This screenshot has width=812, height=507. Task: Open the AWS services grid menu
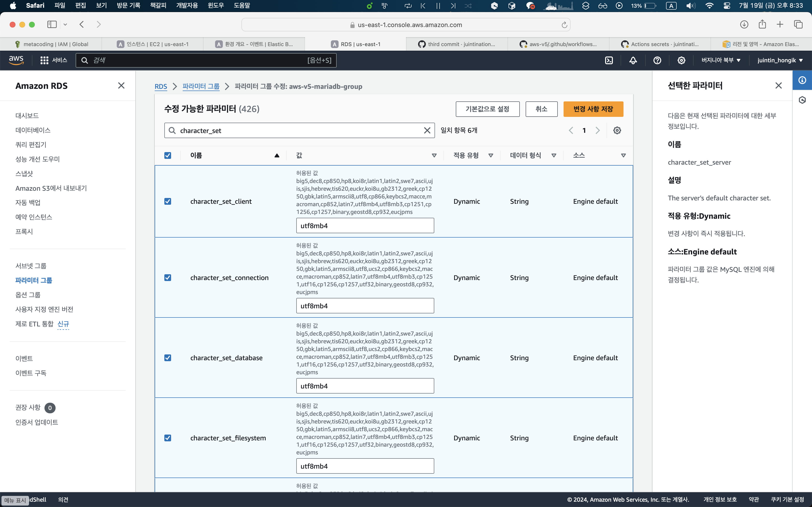tap(44, 60)
